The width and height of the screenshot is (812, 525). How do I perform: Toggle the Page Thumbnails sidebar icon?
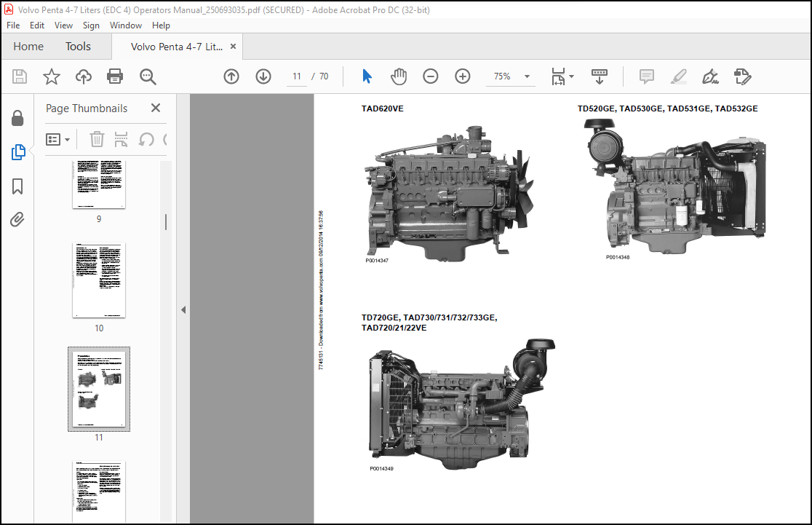[17, 152]
